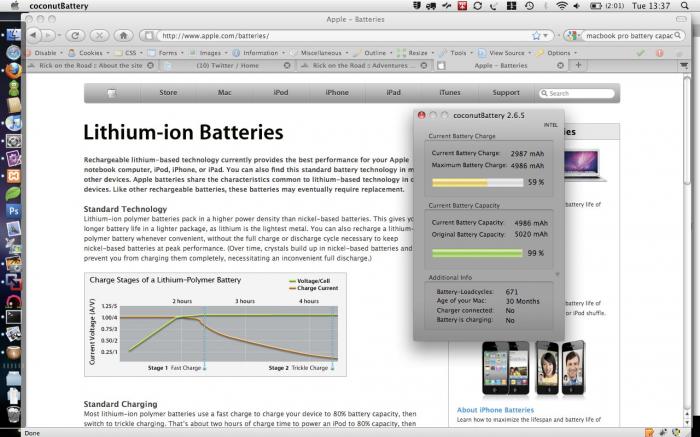The image size is (700, 437).
Task: Open Terminal from the Dock
Action: click(x=13, y=316)
